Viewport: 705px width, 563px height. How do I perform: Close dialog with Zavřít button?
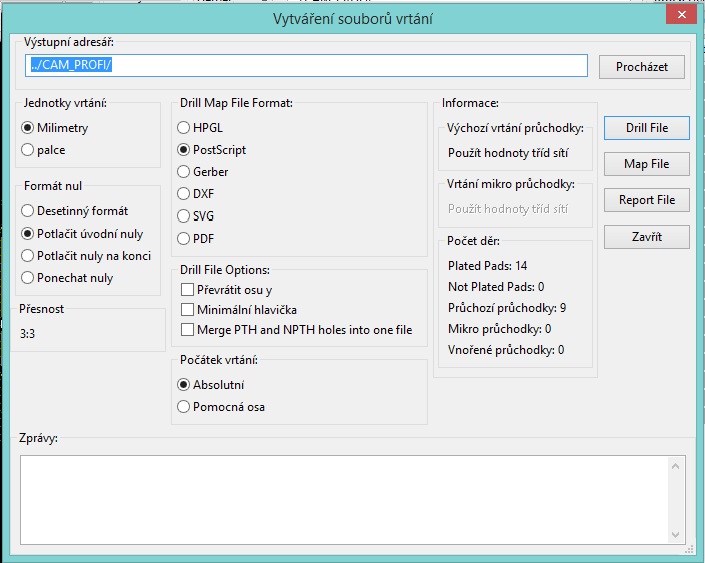[x=646, y=237]
